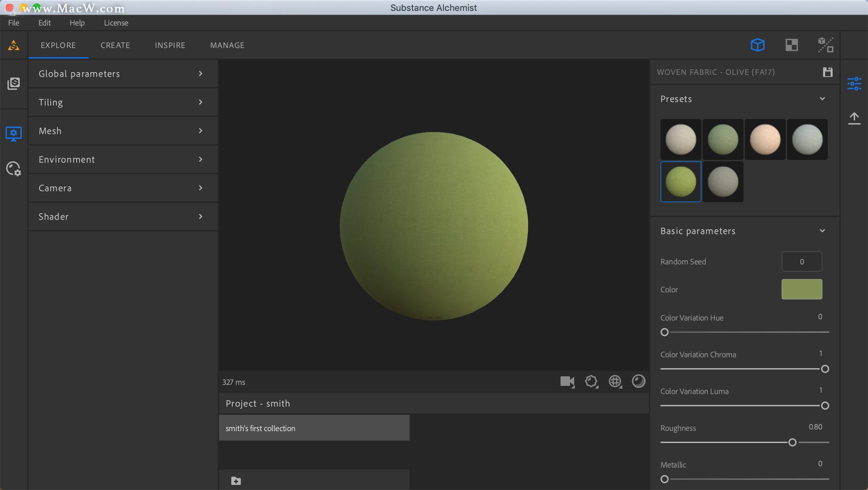This screenshot has height=490, width=868.
Task: Switch to 3D cube view mode
Action: 758,45
